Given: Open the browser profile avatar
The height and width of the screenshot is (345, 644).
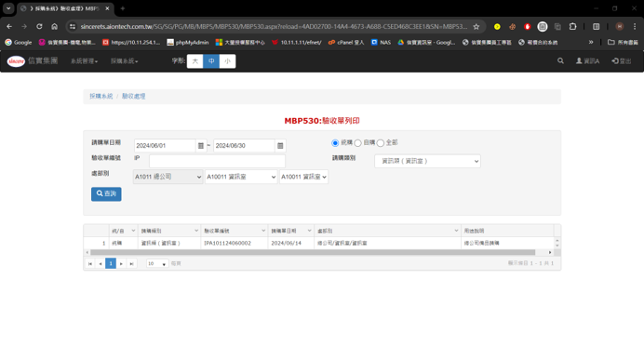Looking at the screenshot, I should click(x=620, y=27).
